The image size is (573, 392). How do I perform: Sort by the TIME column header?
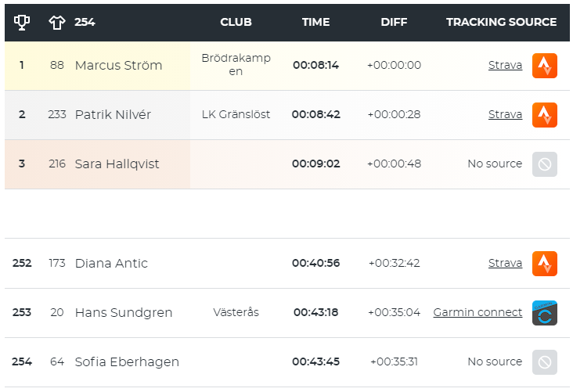[x=315, y=22]
